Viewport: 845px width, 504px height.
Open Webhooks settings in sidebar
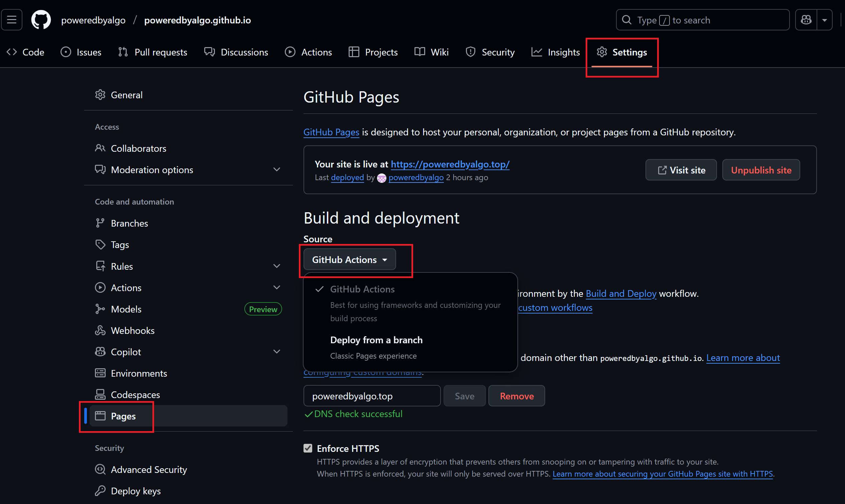[132, 331]
